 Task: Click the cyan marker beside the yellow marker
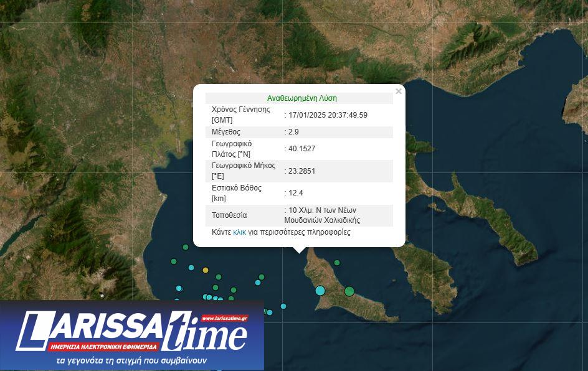coord(191,266)
